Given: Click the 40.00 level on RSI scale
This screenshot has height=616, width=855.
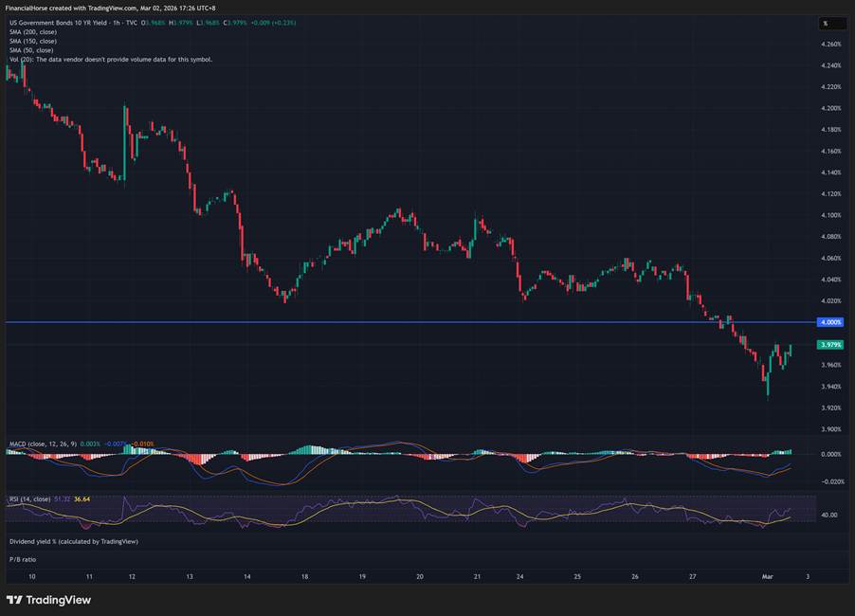Looking at the screenshot, I should pos(828,516).
